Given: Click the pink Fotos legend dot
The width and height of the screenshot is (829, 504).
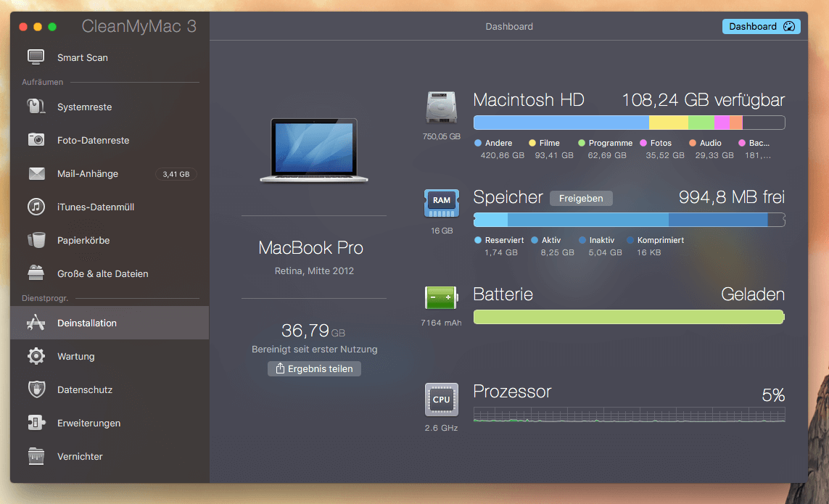Looking at the screenshot, I should [x=643, y=143].
